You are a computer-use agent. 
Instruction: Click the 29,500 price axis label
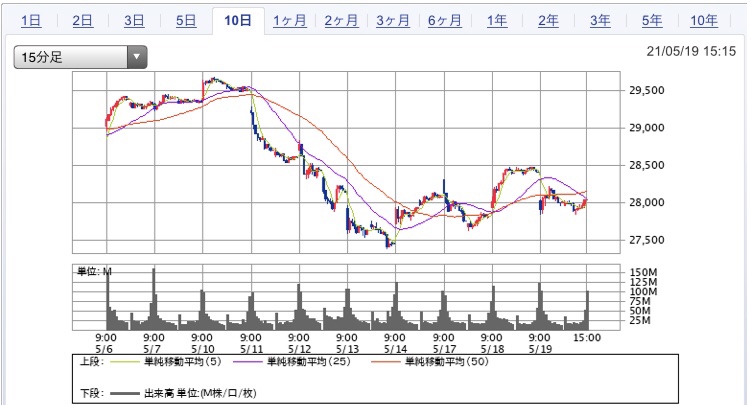pyautogui.click(x=647, y=90)
